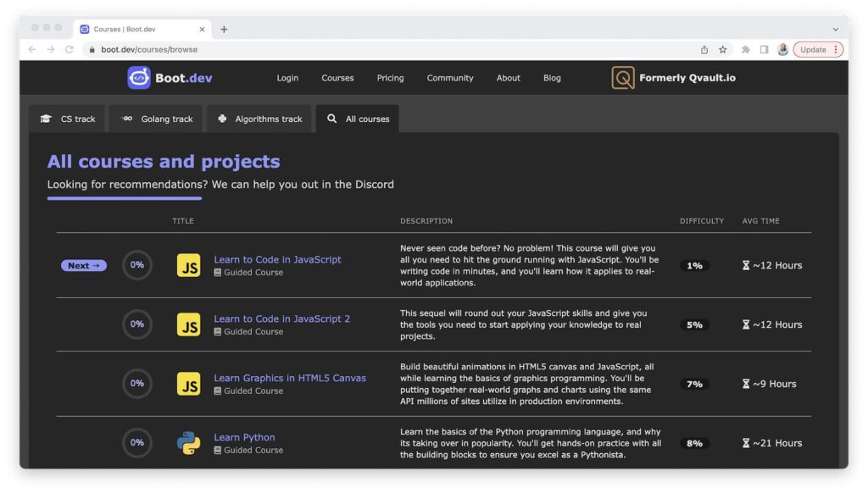Click the Update button in Chrome toolbar
This screenshot has width=868, height=493.
(818, 50)
